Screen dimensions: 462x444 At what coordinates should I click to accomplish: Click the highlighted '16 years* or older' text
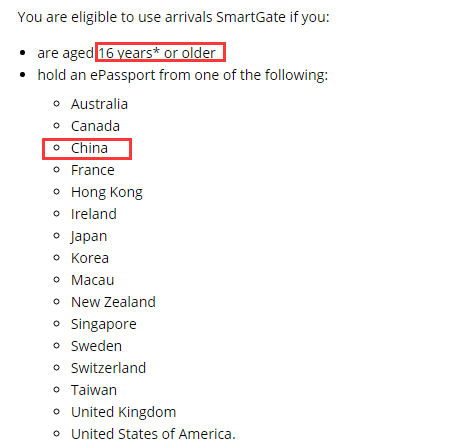click(157, 53)
